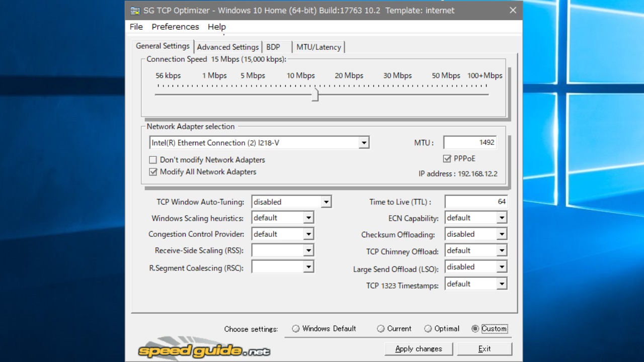Expand Large Send Offload (LSO) dropdown

pyautogui.click(x=502, y=267)
